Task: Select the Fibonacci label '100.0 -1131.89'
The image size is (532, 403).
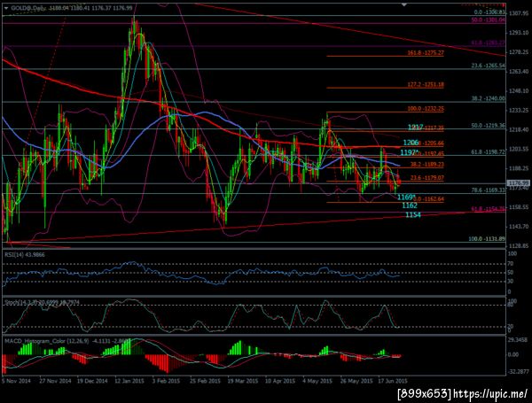Action: (487, 239)
